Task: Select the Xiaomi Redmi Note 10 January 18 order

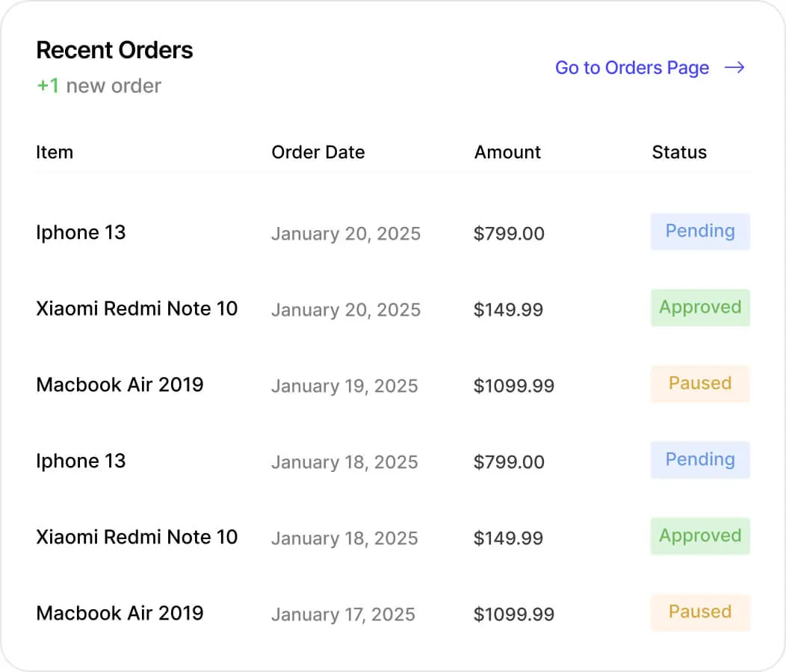Action: 137,538
